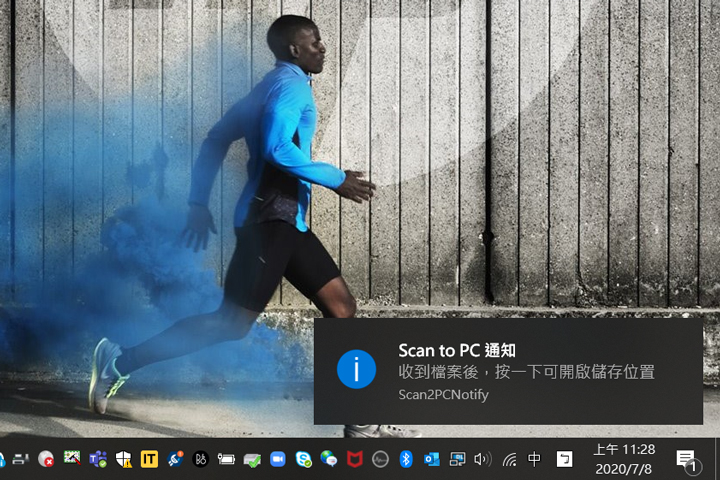
Task: Open Zoom from the system tray
Action: tap(278, 459)
